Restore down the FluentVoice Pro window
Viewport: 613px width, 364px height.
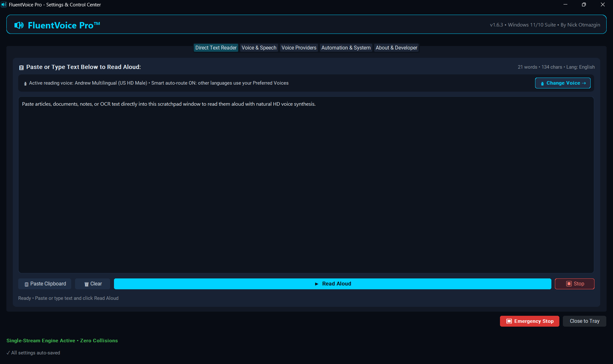pos(584,4)
